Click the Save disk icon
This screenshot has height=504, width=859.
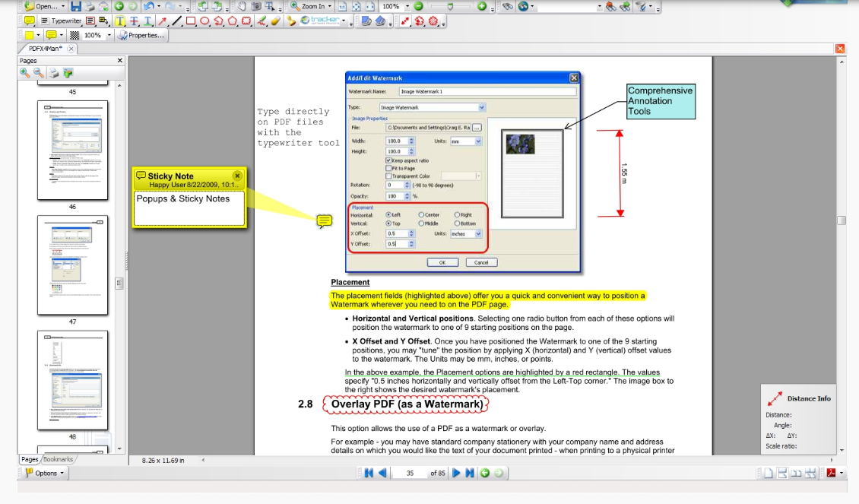75,6
